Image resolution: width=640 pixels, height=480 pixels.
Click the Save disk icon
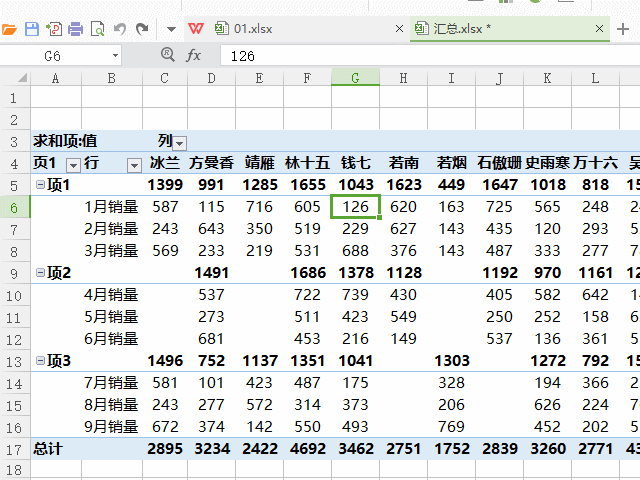pos(32,29)
